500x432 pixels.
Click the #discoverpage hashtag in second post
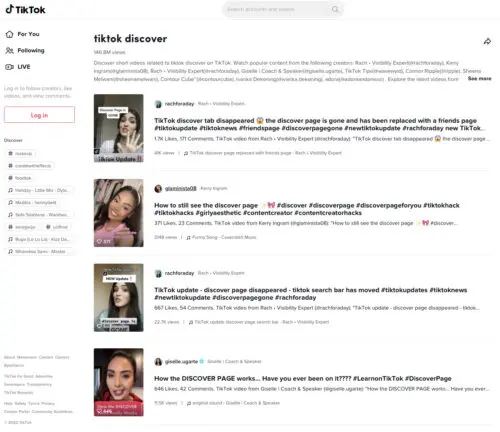[x=331, y=205]
